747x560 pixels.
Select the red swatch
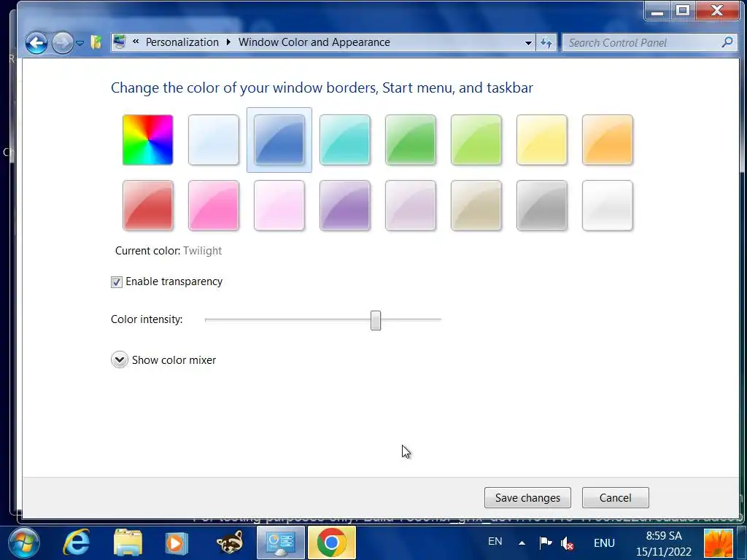(147, 206)
